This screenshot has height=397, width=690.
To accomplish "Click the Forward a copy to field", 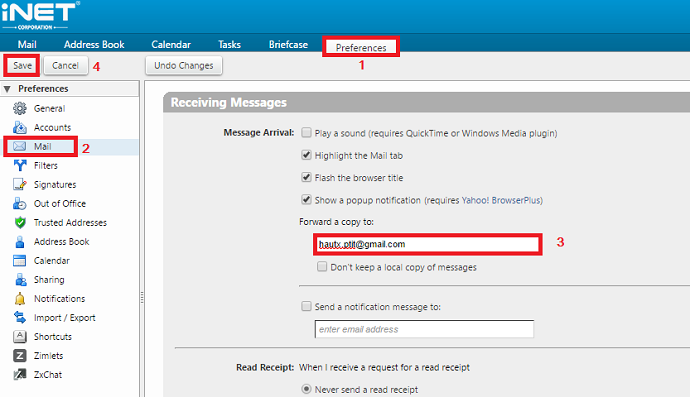I will click(x=428, y=244).
